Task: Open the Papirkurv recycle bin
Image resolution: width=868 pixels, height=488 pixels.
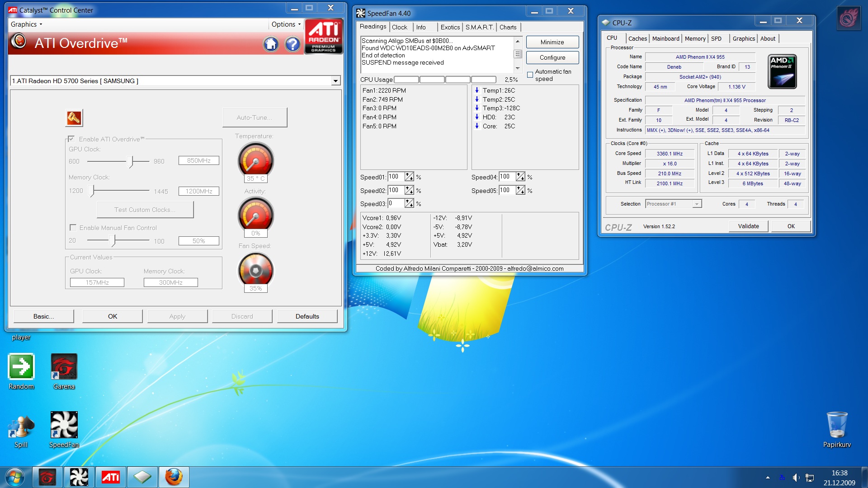Action: (837, 430)
